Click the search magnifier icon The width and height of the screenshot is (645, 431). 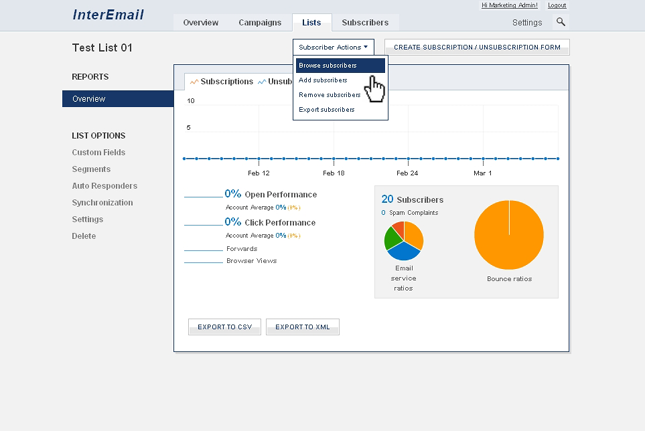pos(561,22)
